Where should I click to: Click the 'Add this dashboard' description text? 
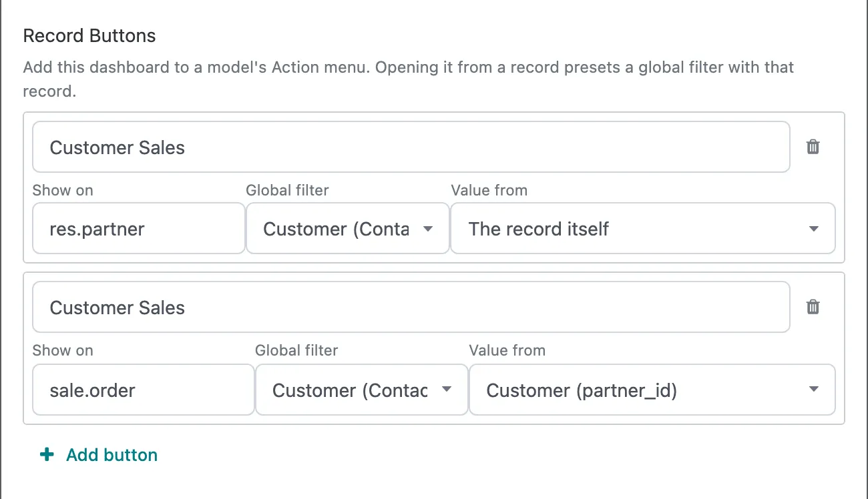tap(409, 79)
